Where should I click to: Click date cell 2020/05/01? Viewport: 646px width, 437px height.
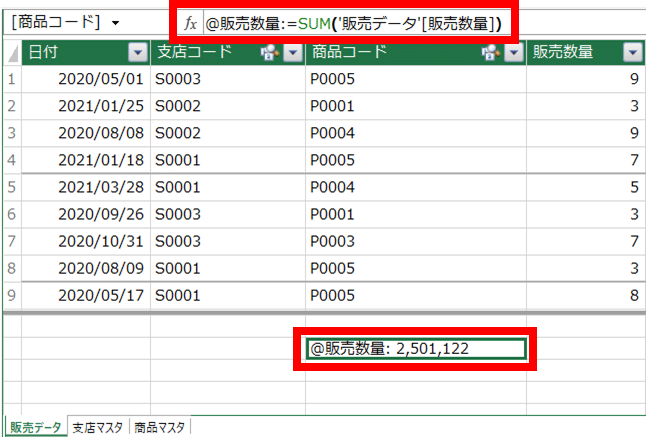click(x=86, y=79)
